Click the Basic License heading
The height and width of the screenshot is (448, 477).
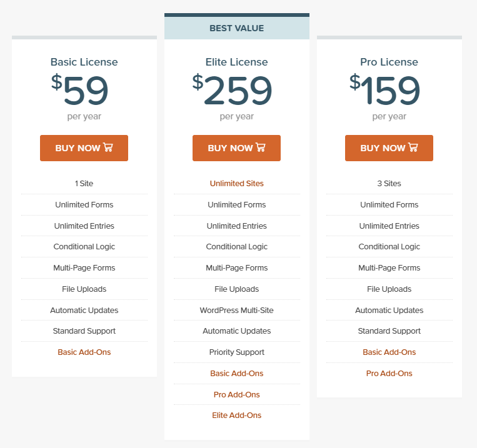click(84, 62)
